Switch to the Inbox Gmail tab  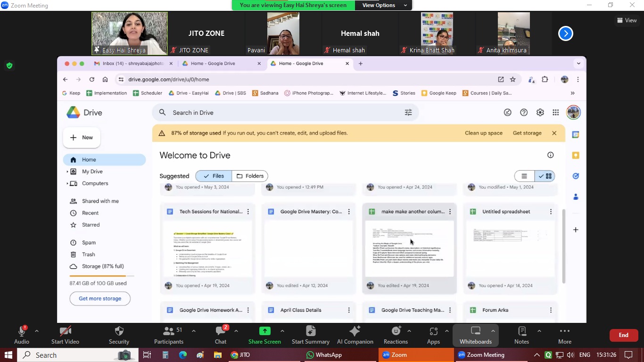132,64
